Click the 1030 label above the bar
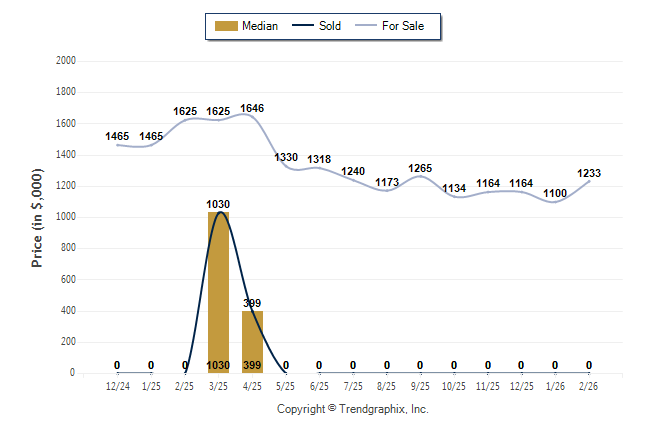Screen dimensions: 646x434 pos(218,204)
